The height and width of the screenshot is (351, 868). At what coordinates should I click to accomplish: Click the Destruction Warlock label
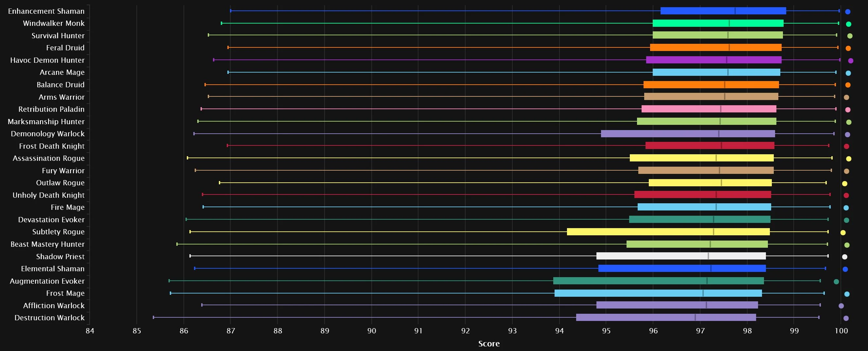point(49,318)
